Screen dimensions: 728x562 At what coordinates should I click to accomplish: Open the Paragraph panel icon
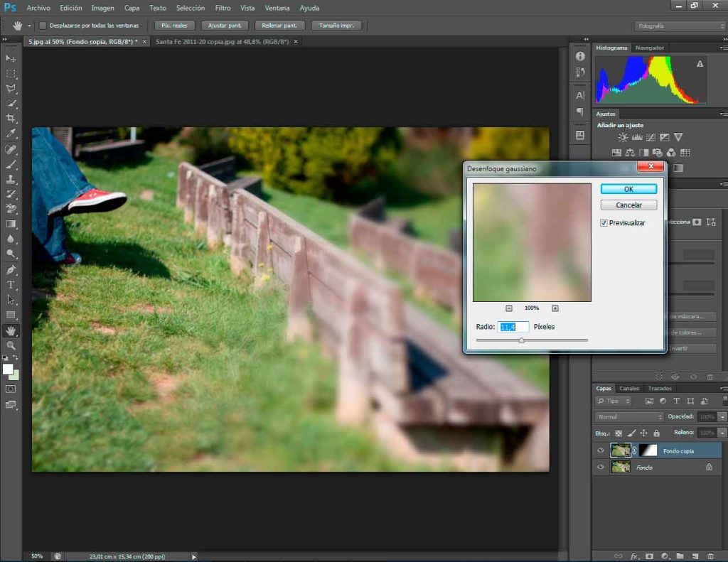pos(580,112)
